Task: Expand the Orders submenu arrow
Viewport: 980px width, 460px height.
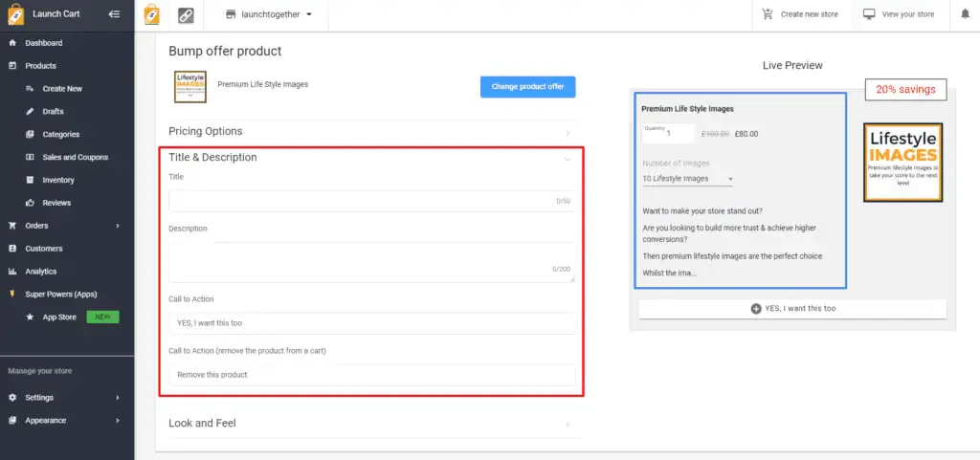Action: [x=118, y=226]
